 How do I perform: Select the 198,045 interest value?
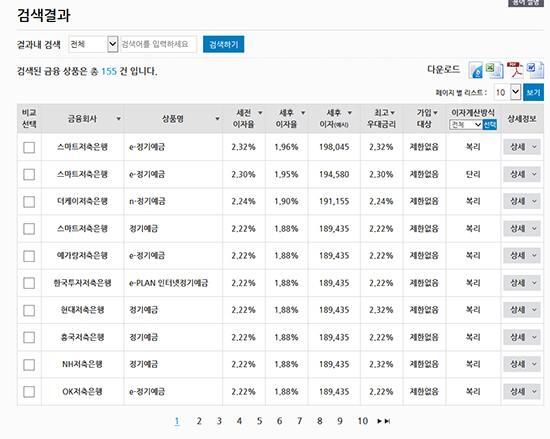click(x=334, y=147)
